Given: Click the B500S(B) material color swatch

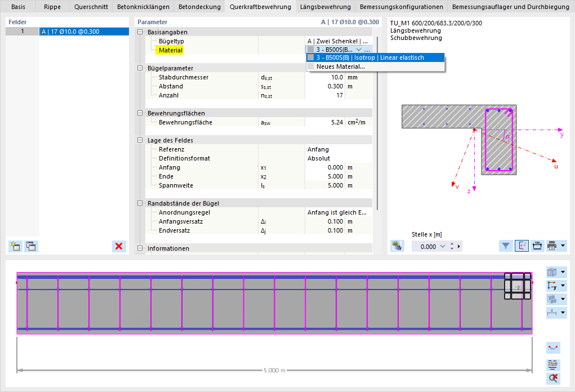Looking at the screenshot, I should click(x=311, y=57).
